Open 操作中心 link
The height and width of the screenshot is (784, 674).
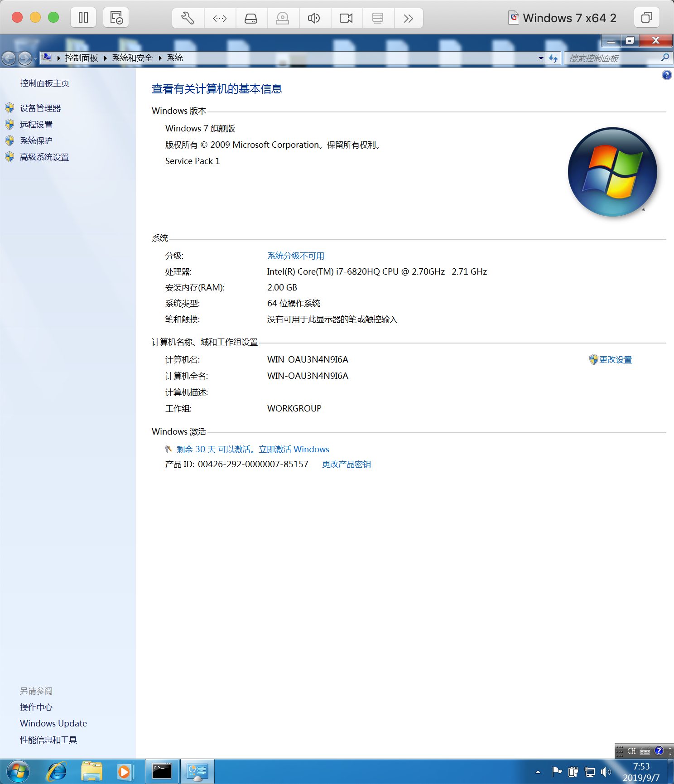(36, 707)
